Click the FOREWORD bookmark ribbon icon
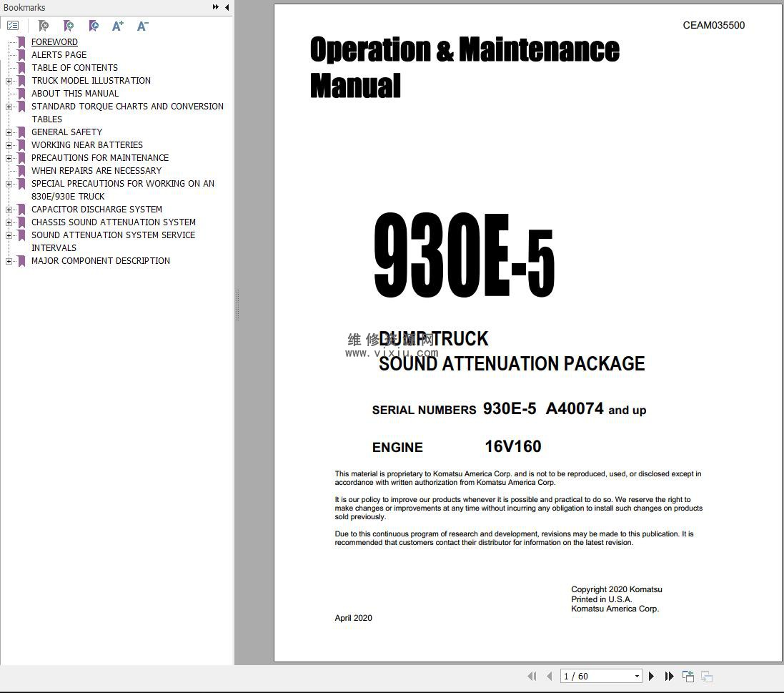 point(21,41)
